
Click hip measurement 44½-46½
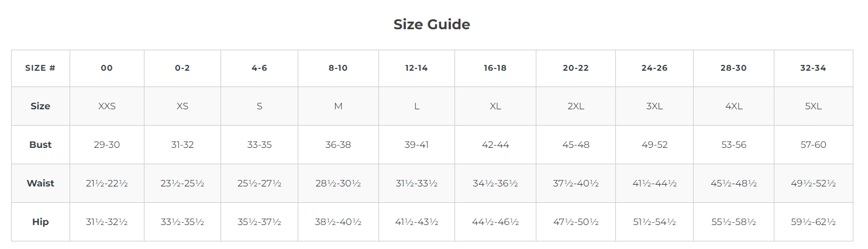(x=495, y=222)
